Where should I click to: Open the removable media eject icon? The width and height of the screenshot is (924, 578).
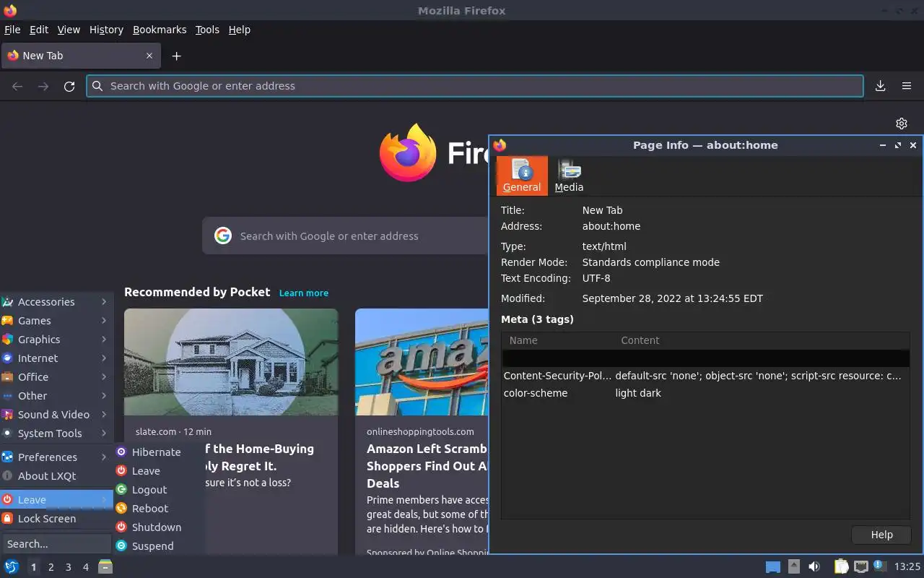(x=793, y=566)
